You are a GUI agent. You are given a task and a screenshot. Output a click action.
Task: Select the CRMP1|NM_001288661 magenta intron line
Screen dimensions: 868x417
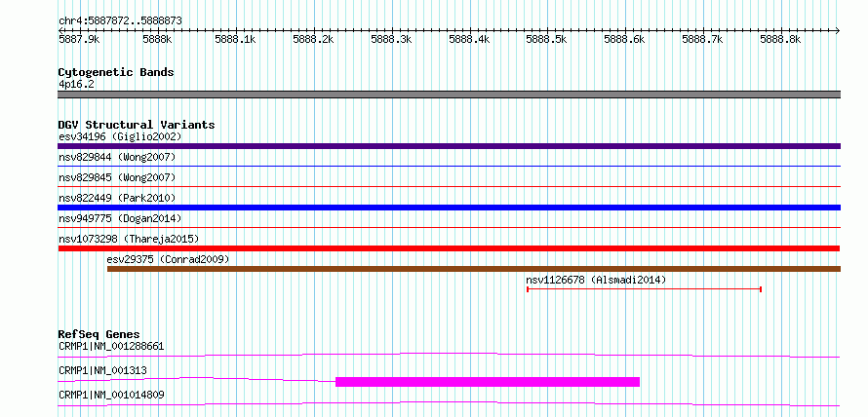pos(449,355)
